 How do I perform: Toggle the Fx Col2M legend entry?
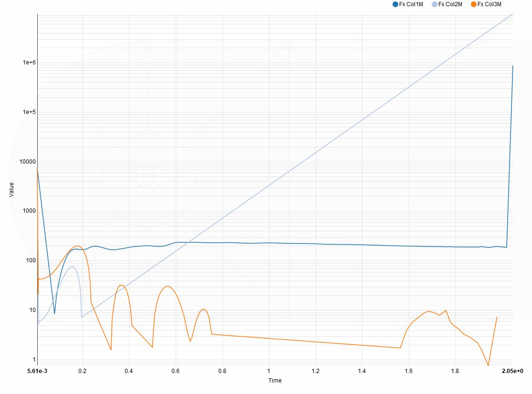pyautogui.click(x=447, y=4)
